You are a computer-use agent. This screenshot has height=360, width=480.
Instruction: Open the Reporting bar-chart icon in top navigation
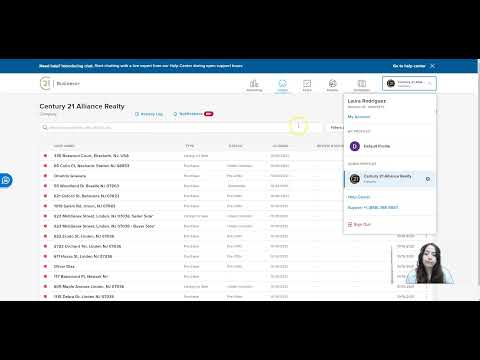(254, 85)
